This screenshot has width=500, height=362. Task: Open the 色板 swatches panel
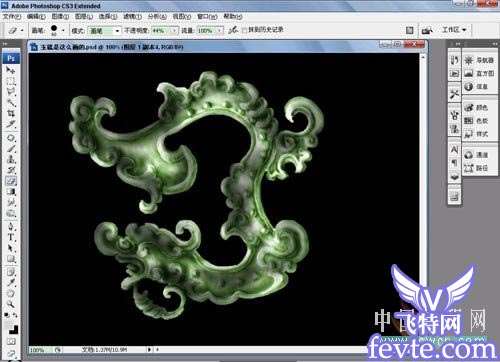click(x=477, y=121)
